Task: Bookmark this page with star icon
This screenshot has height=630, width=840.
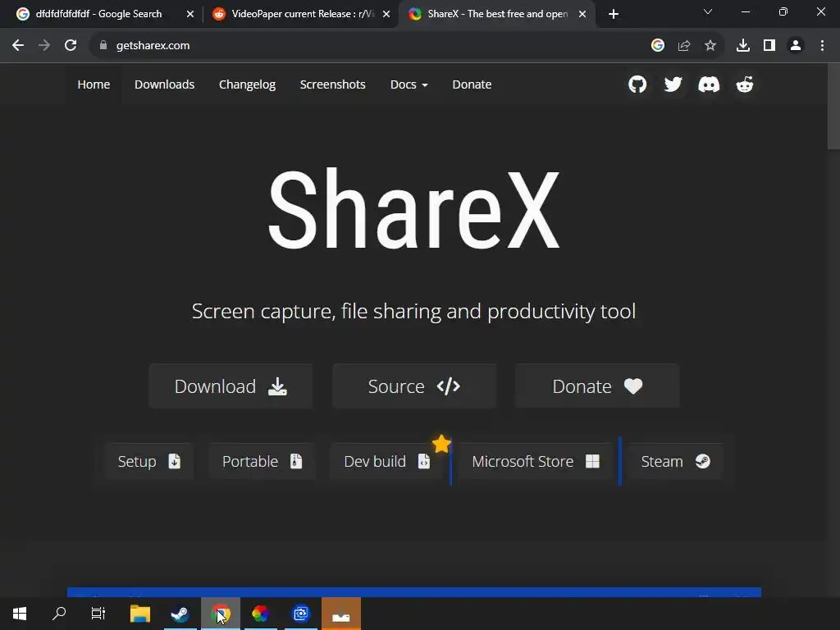Action: (710, 46)
